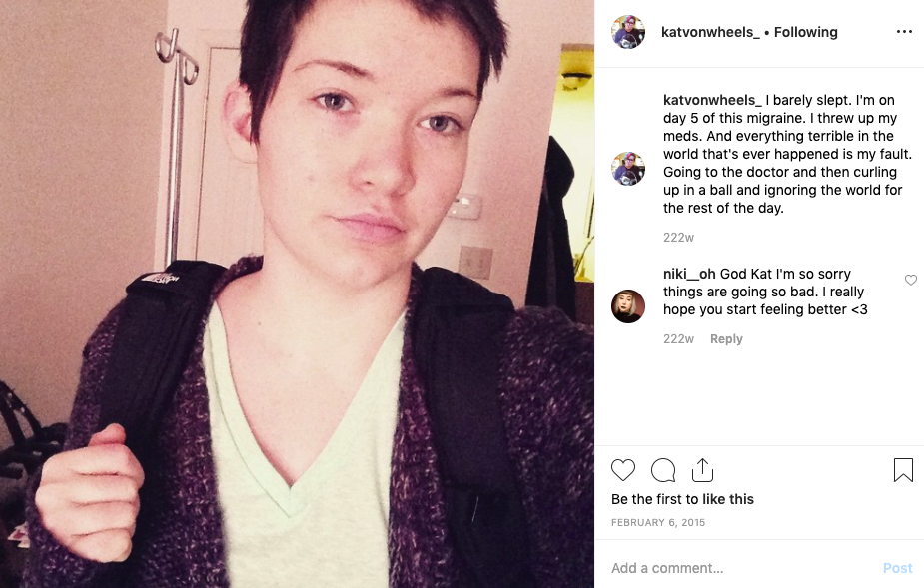Focus the Add a comment field
Image resolution: width=924 pixels, height=588 pixels.
(742, 568)
